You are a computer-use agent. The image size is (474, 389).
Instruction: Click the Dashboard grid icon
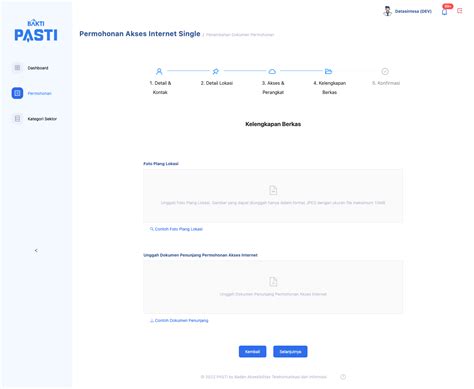(x=17, y=68)
